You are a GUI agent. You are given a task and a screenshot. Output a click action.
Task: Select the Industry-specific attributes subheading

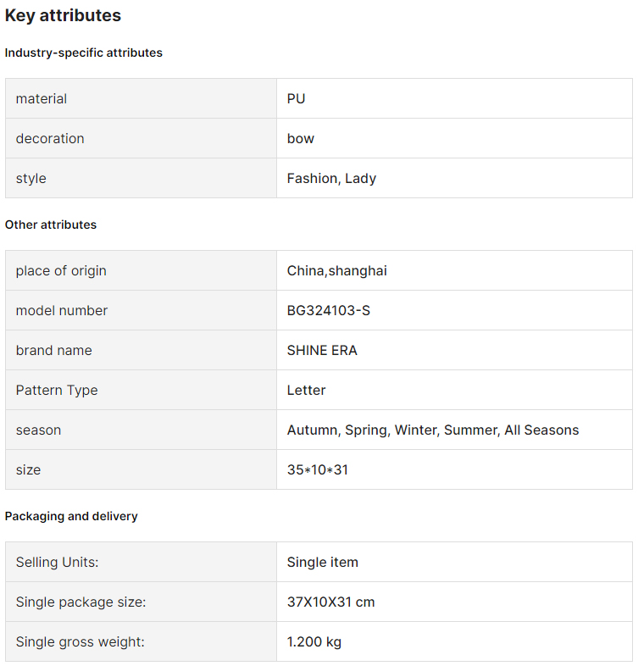(84, 53)
